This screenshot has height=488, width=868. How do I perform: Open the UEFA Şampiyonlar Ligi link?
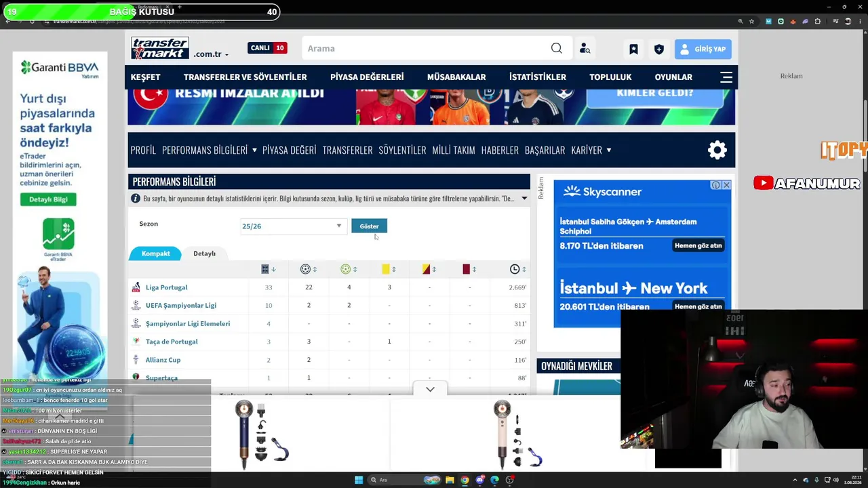point(181,306)
